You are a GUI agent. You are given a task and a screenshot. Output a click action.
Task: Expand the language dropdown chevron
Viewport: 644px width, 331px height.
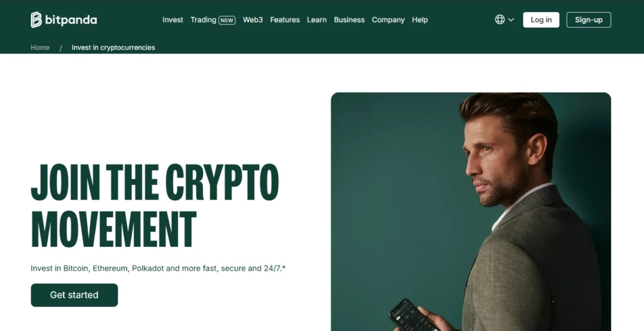[x=511, y=20]
